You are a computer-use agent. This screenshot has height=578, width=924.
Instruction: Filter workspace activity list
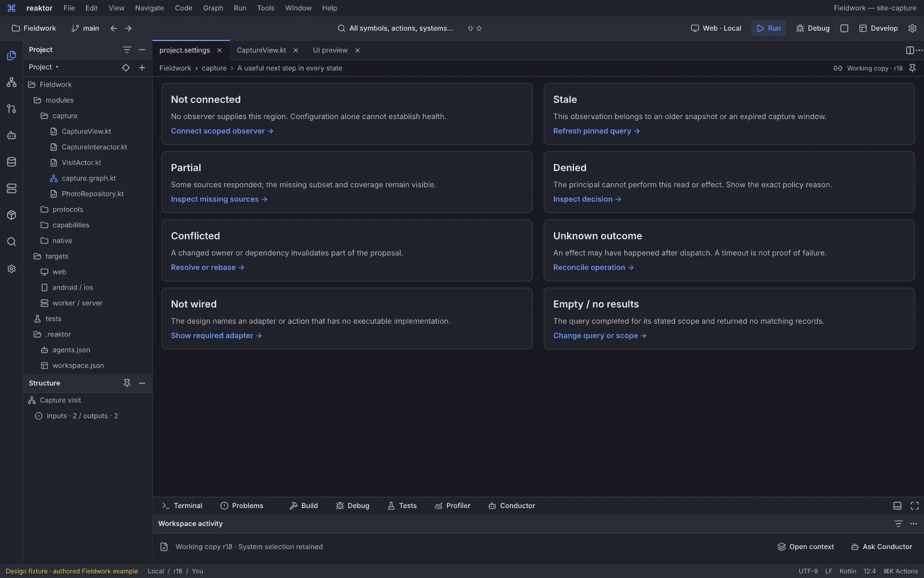click(x=899, y=524)
